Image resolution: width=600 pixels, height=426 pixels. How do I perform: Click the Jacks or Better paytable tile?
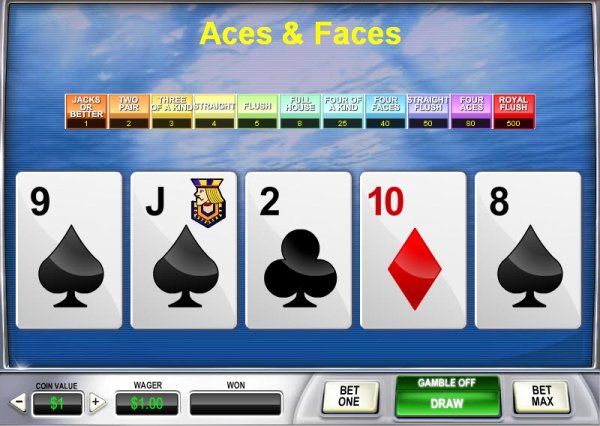[86, 111]
